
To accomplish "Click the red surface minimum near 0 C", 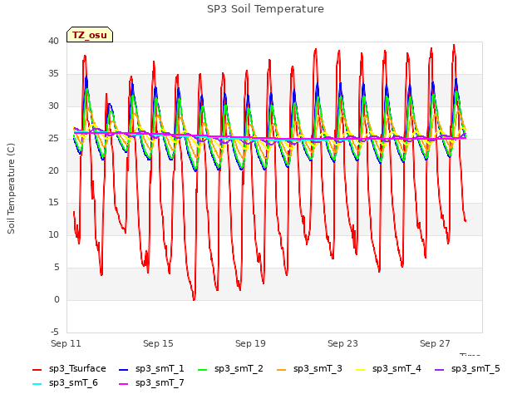I will click(x=194, y=298).
